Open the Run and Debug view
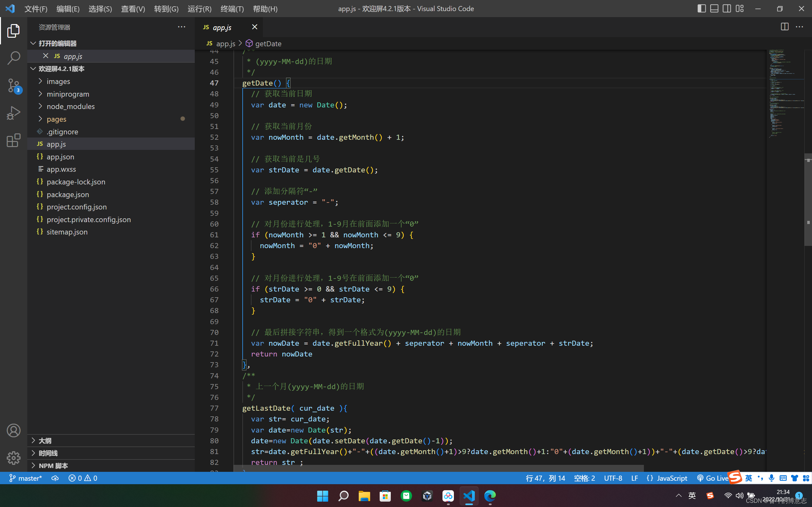This screenshot has height=507, width=812. pyautogui.click(x=13, y=113)
